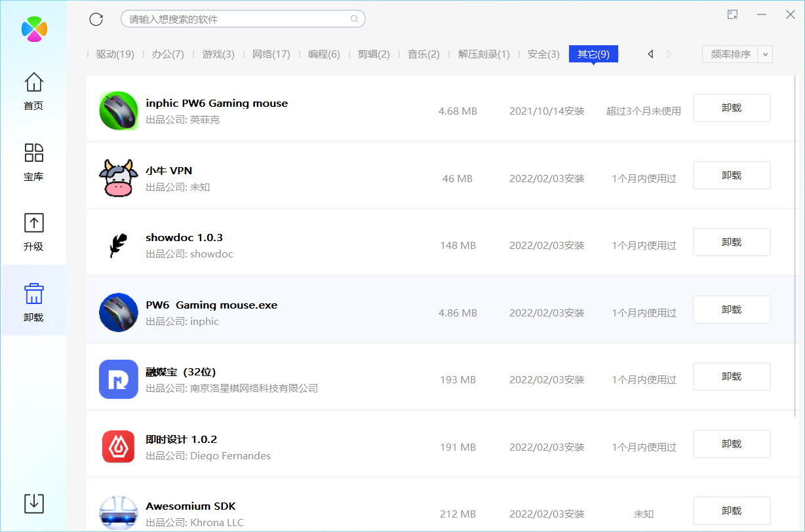Switch to the 解压刻录(1) tab
This screenshot has width=805, height=532.
484,54
